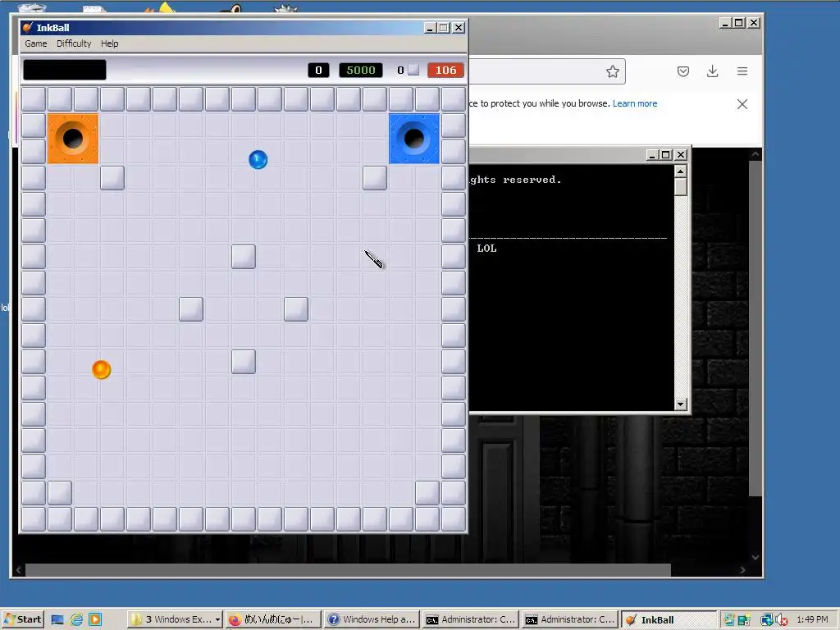Click the taskbar clock showing 1:49 PM
This screenshot has height=630, width=840.
tap(812, 619)
